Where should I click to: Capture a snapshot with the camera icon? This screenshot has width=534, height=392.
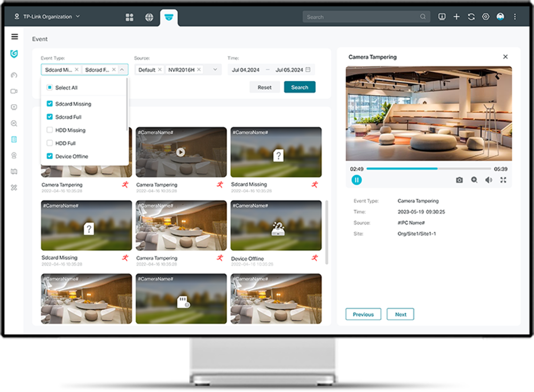click(459, 180)
